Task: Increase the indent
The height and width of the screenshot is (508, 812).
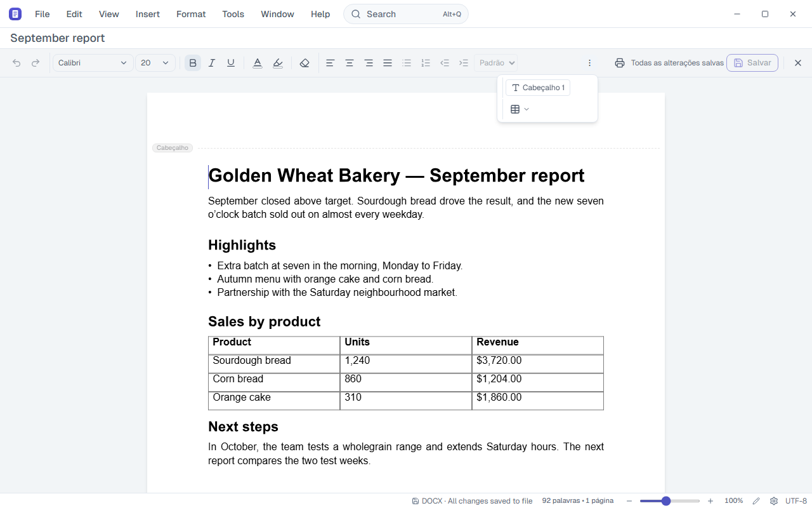Action: (464, 63)
